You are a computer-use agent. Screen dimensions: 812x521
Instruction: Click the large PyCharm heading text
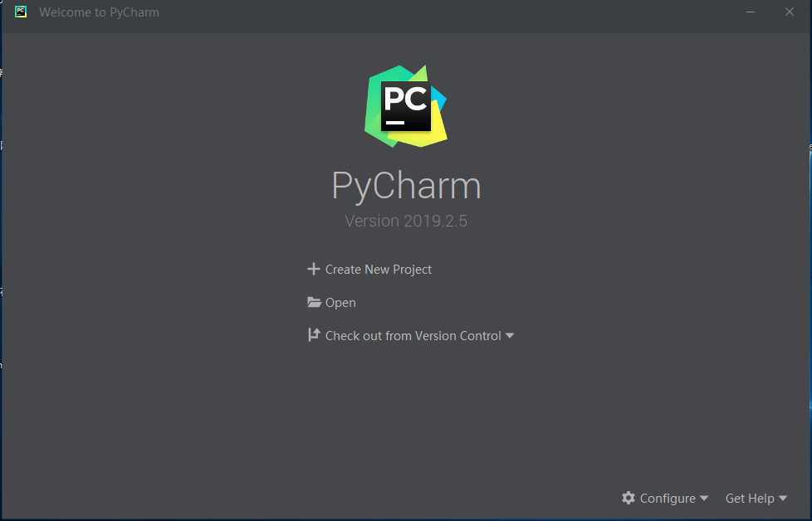(406, 186)
